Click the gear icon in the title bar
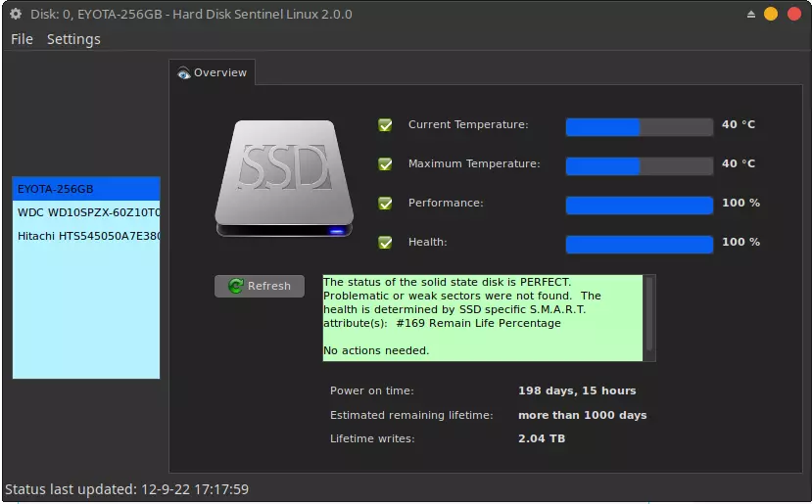Screen dimensions: 812x504 [x=16, y=14]
